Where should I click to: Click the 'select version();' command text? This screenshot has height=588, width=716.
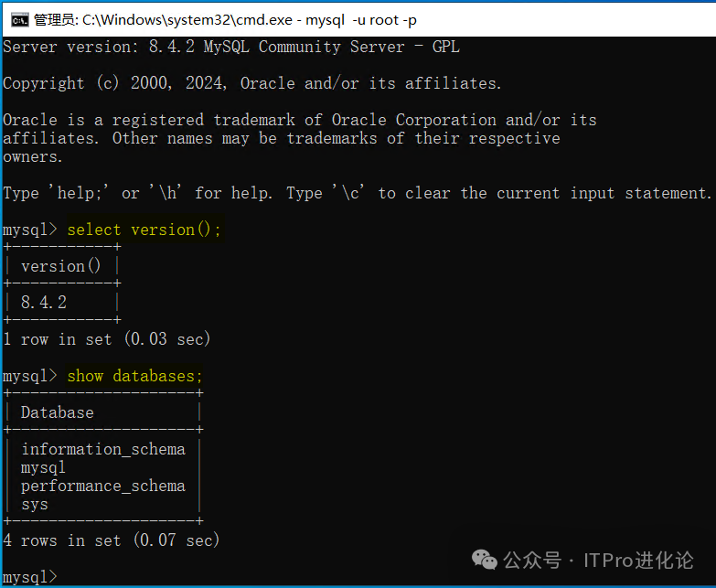point(144,230)
